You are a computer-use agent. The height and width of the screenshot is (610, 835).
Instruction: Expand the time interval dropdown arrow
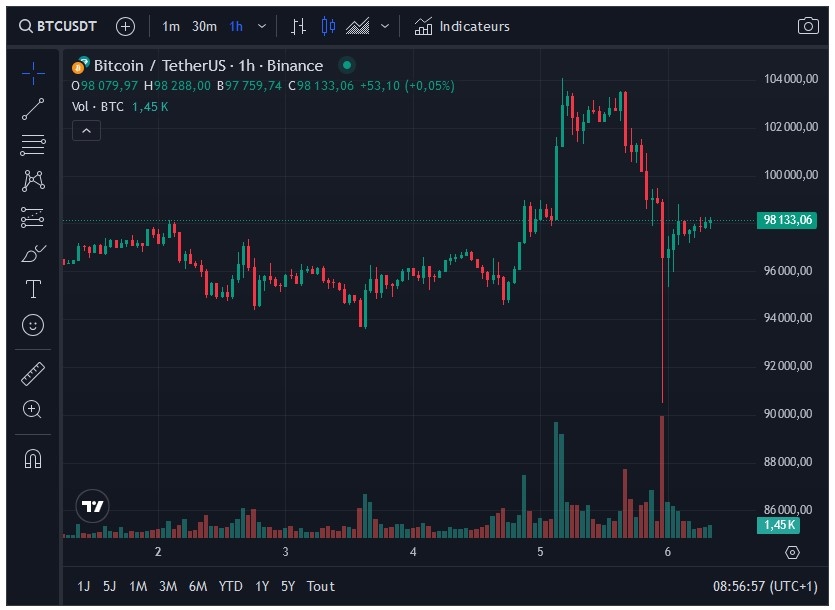point(262,26)
